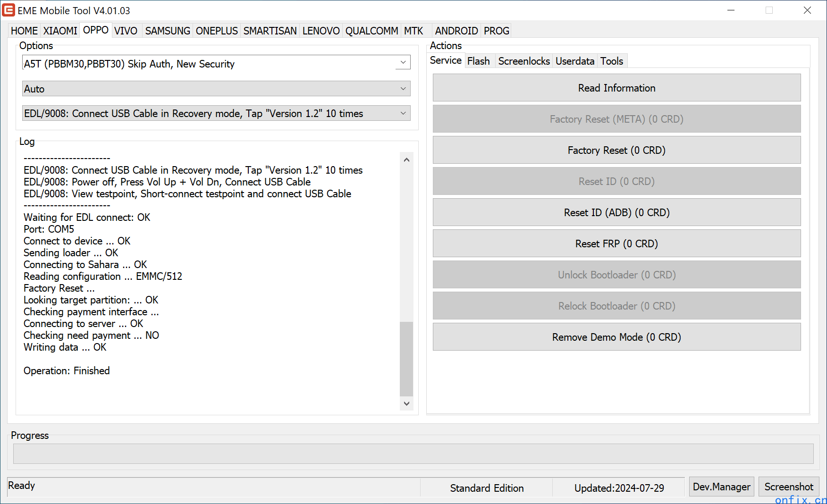Open the ONEPLUS tab
Screen dimensions: 827x504
217,31
